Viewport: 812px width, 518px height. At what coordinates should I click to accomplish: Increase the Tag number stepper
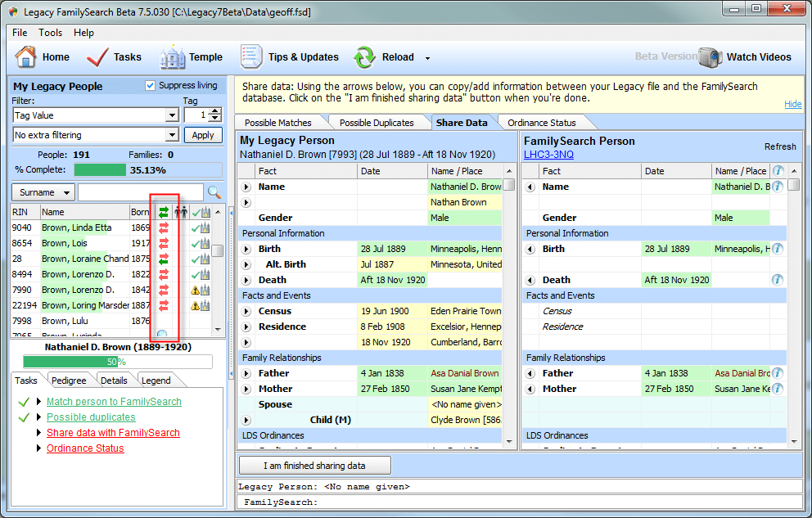point(216,112)
